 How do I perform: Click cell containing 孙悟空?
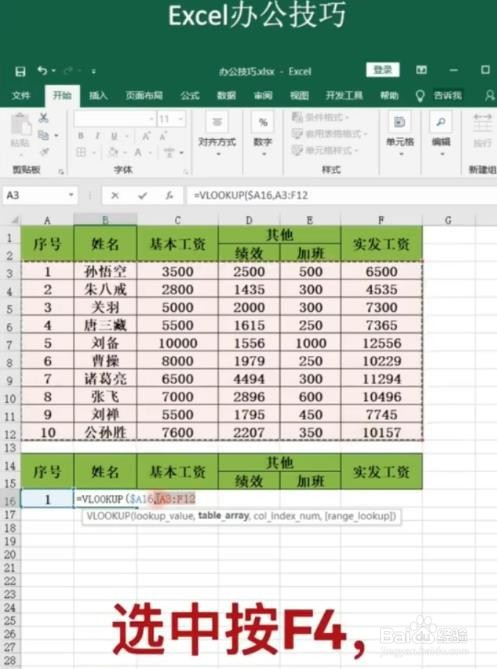click(x=105, y=271)
